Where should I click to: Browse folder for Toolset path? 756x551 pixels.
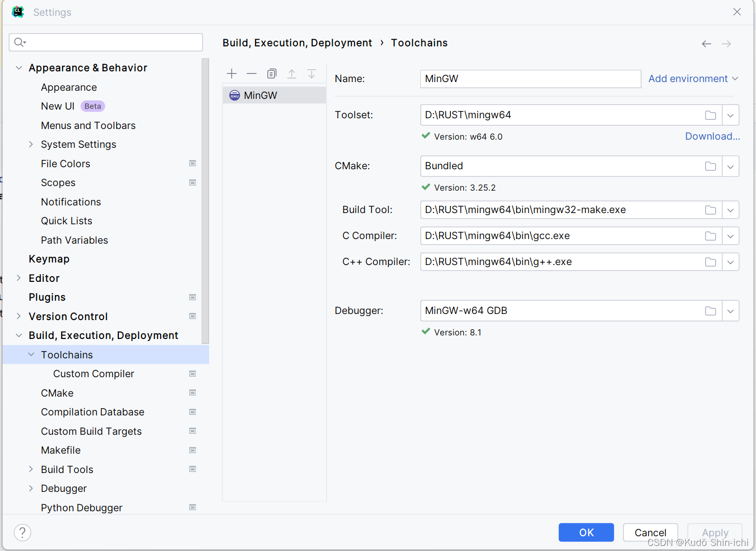tap(711, 115)
